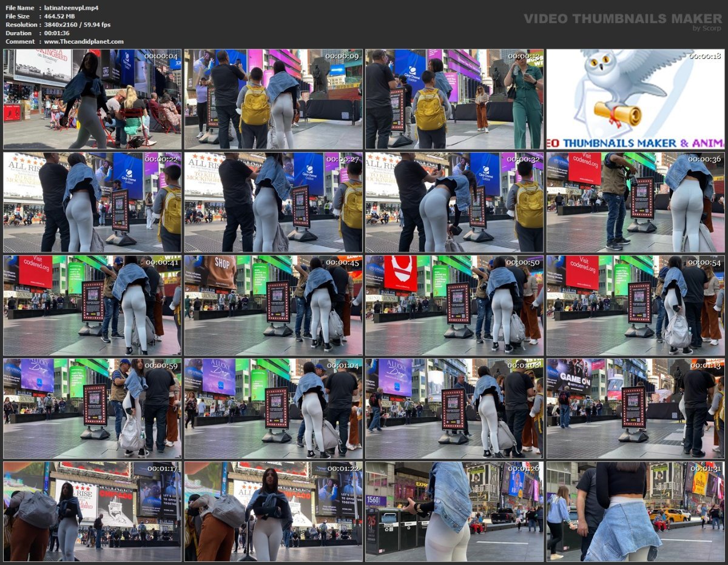Select the thumbnail stamped 00:00:54
Image resolution: width=728 pixels, height=565 pixels.
636,306
